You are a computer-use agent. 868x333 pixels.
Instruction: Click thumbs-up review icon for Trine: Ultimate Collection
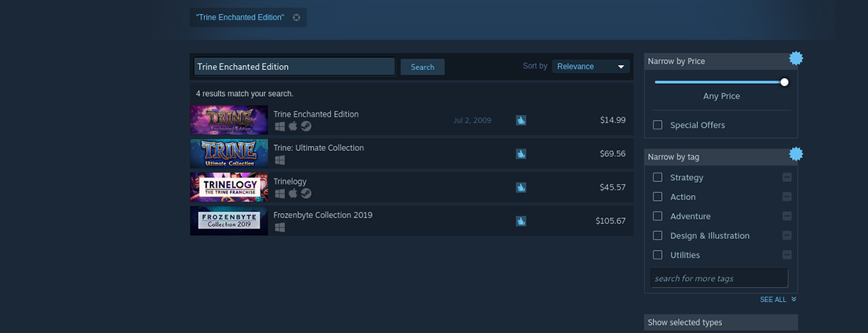point(521,154)
